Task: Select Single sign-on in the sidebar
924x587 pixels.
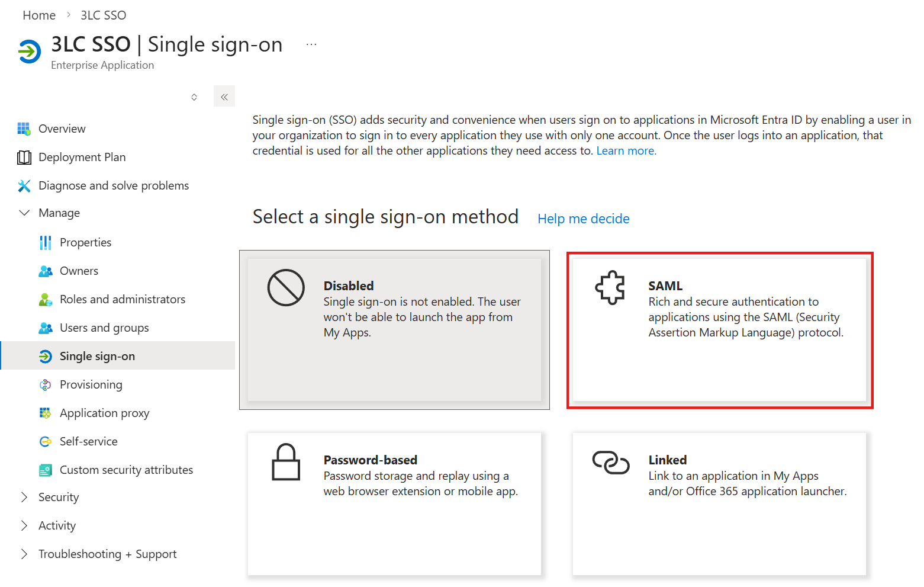Action: tap(118, 355)
